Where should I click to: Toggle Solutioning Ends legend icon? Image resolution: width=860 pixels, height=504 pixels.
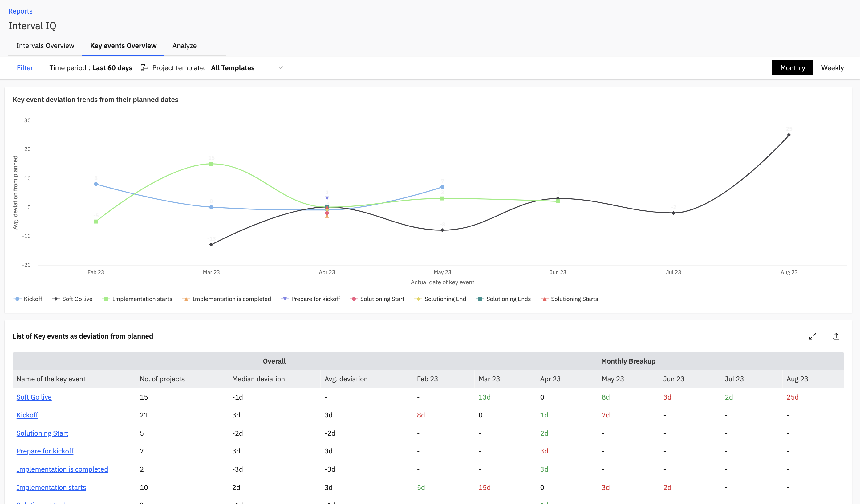[x=480, y=299]
